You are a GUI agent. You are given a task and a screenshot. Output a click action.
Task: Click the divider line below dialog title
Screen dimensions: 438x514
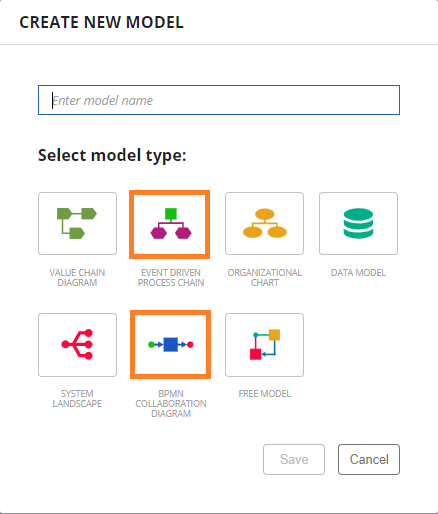pos(219,44)
